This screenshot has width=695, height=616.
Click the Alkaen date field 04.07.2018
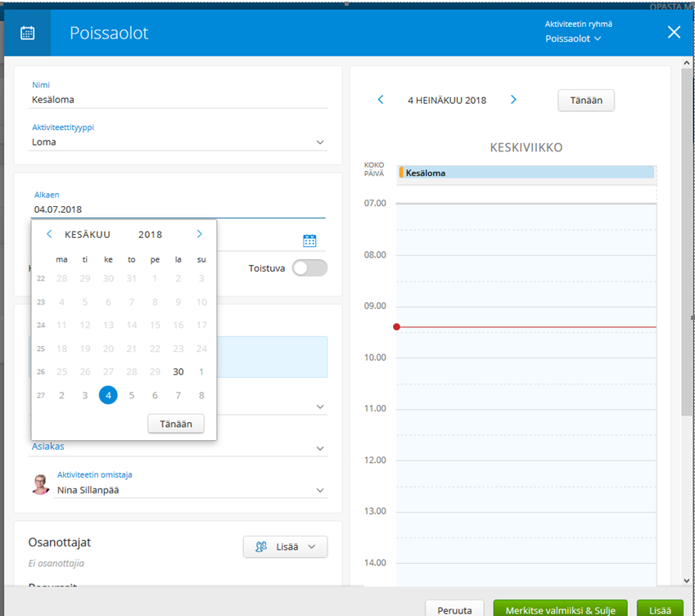178,209
